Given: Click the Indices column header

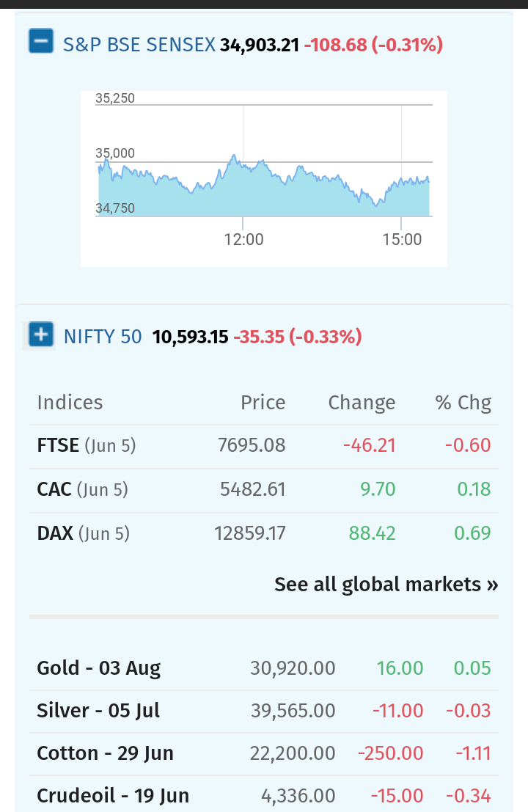Looking at the screenshot, I should (x=70, y=403).
